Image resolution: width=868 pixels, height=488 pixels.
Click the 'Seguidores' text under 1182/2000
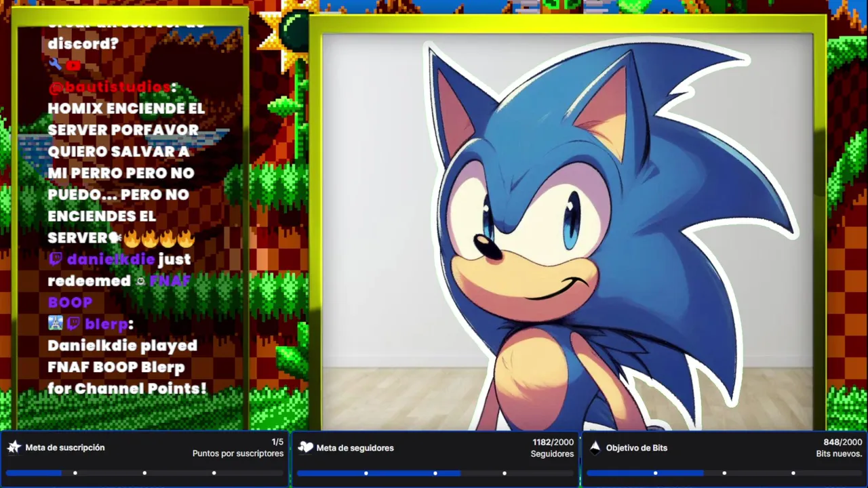tap(552, 454)
